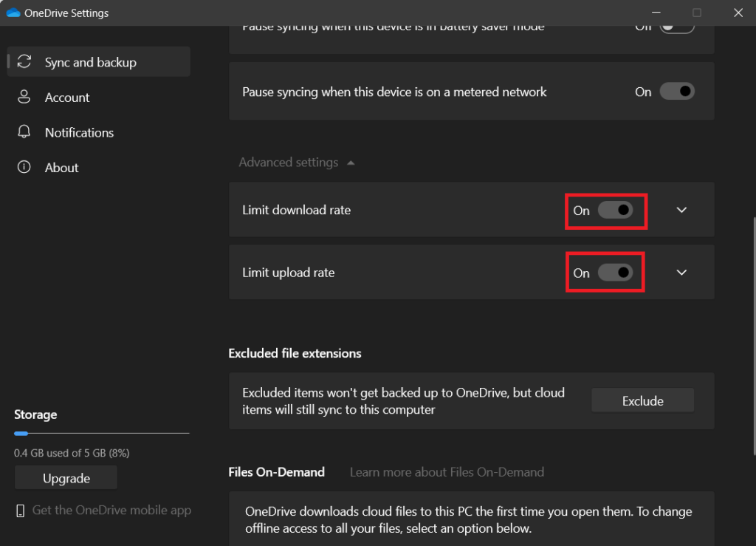Turn off the Limit download rate toggle

(615, 211)
